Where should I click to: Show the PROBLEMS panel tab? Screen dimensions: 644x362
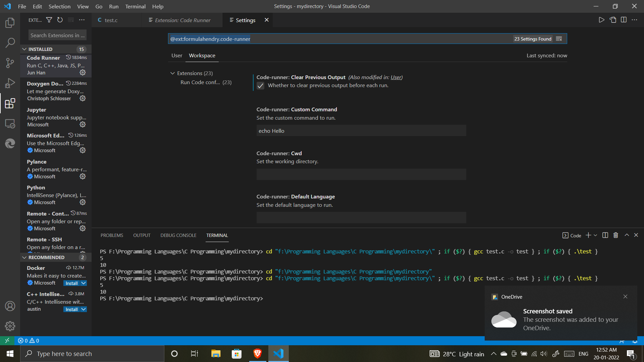[112, 235]
